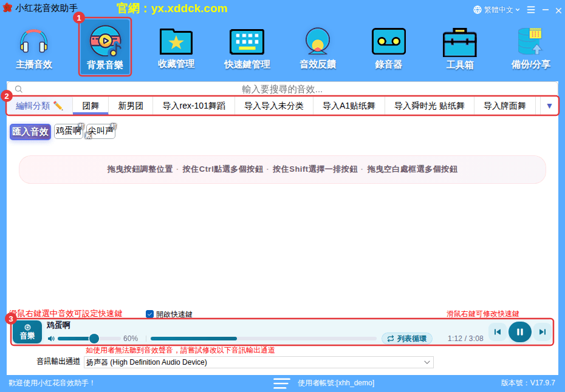The height and width of the screenshot is (392, 565).
Task: Skip to the next track
Action: (543, 332)
